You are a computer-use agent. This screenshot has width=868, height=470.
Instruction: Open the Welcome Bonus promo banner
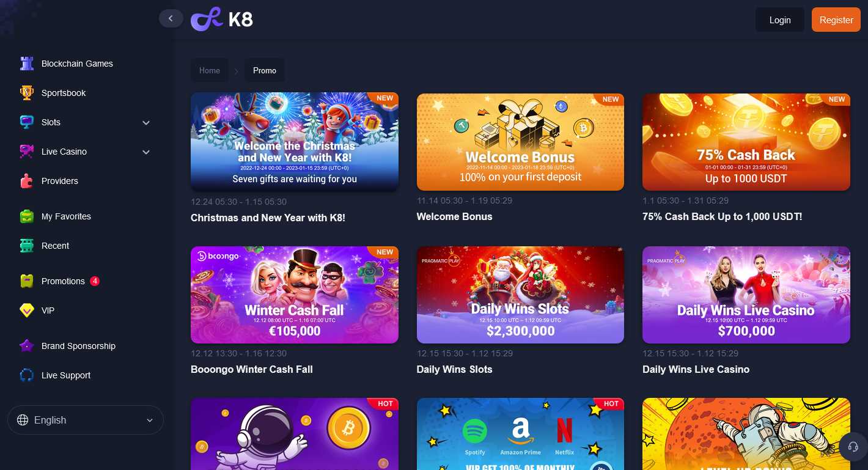520,142
